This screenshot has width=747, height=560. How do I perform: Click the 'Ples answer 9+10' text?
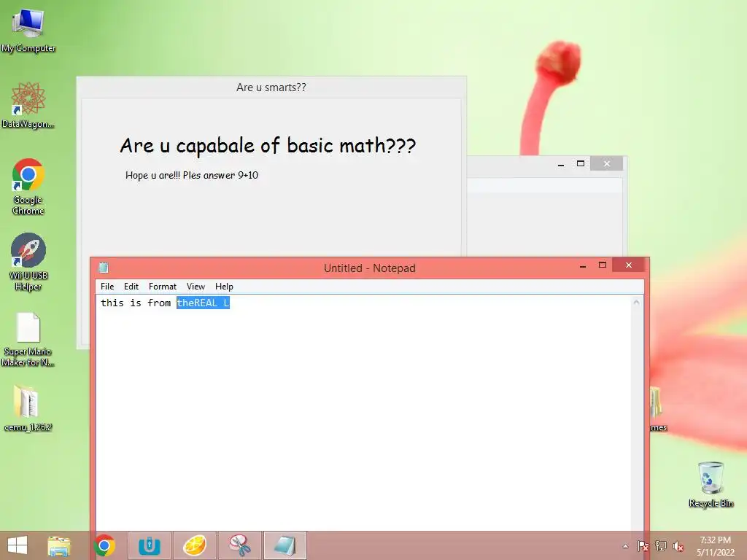[220, 175]
